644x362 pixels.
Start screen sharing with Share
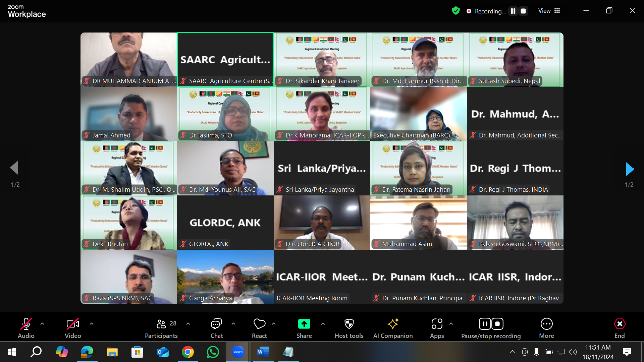tap(304, 324)
